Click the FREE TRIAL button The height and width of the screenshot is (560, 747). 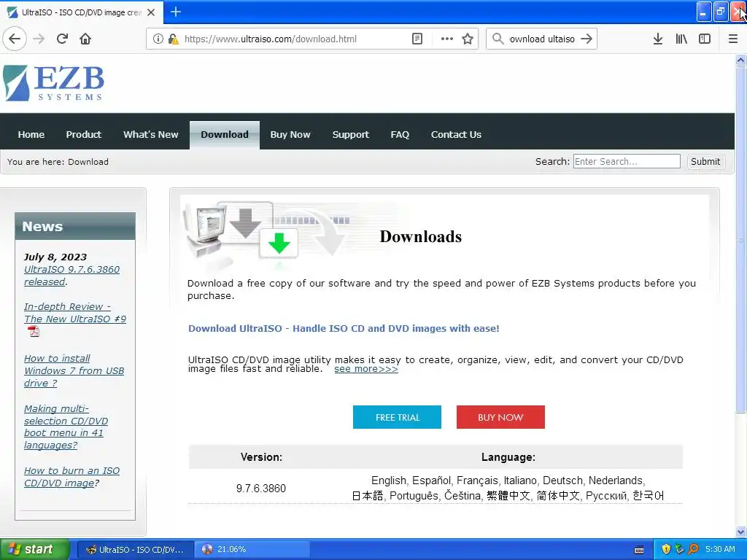[397, 417]
